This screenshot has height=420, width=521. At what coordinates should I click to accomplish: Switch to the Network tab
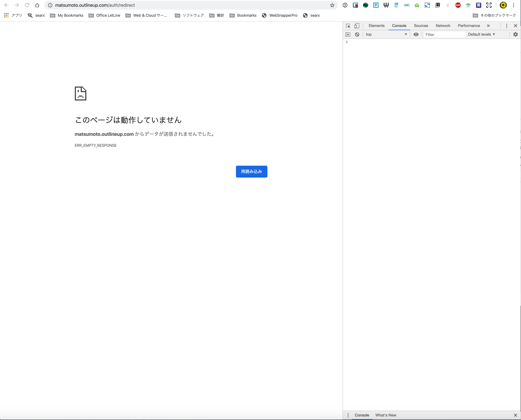(x=443, y=26)
